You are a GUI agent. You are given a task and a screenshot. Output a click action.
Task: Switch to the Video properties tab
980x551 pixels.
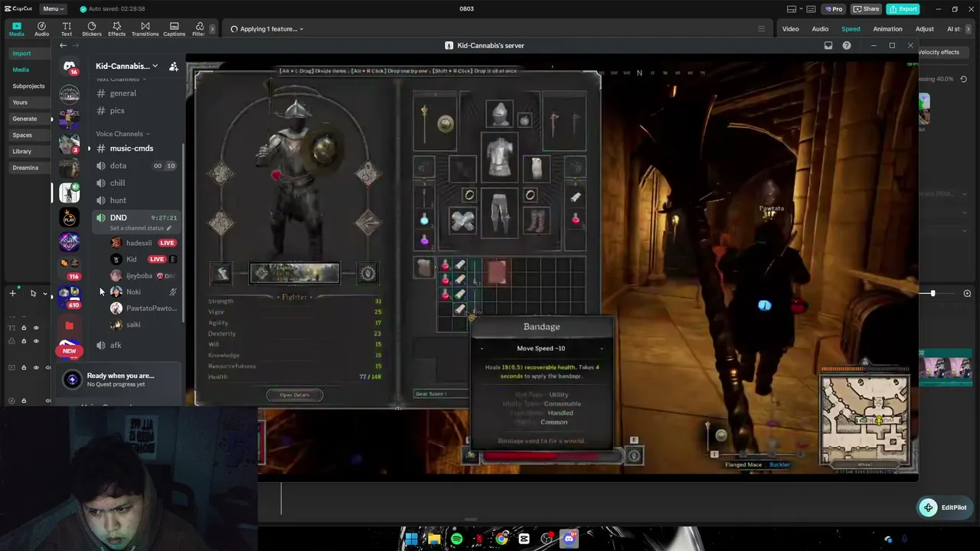point(790,29)
